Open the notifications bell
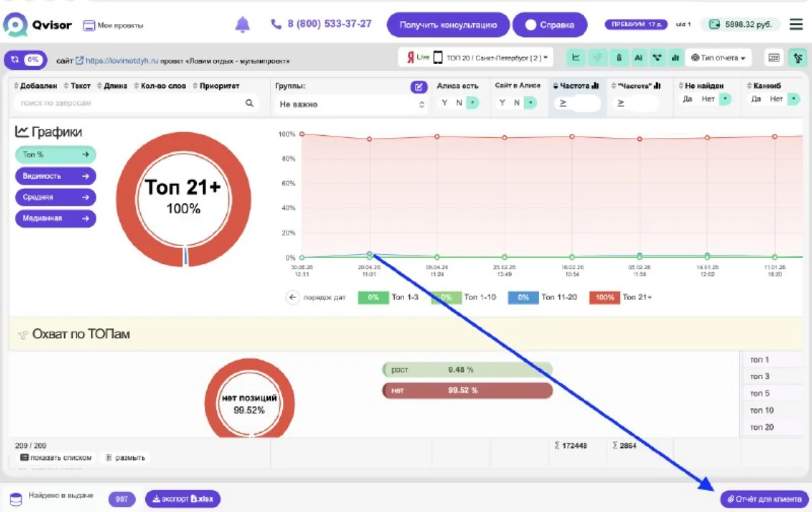The height and width of the screenshot is (512, 812). point(242,25)
